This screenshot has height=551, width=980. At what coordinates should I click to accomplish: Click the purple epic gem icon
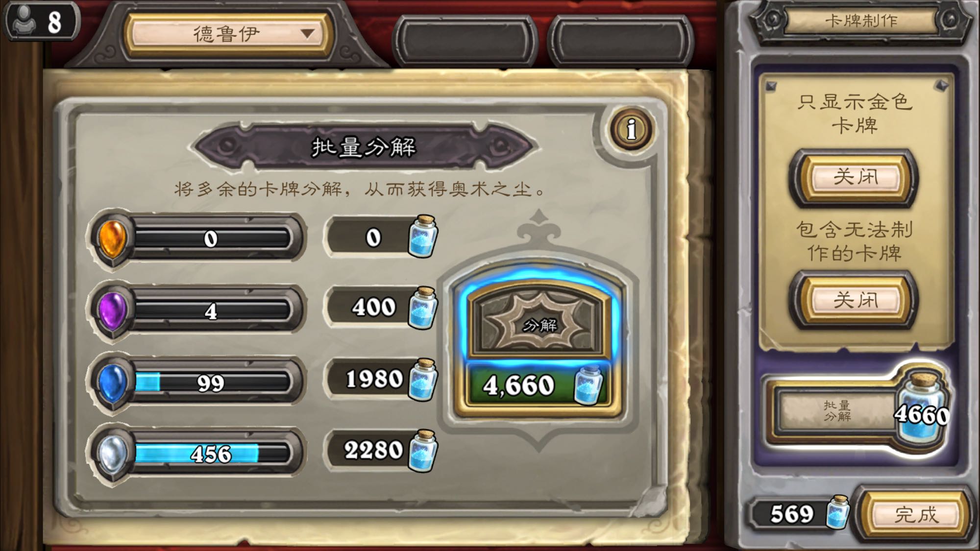[112, 311]
